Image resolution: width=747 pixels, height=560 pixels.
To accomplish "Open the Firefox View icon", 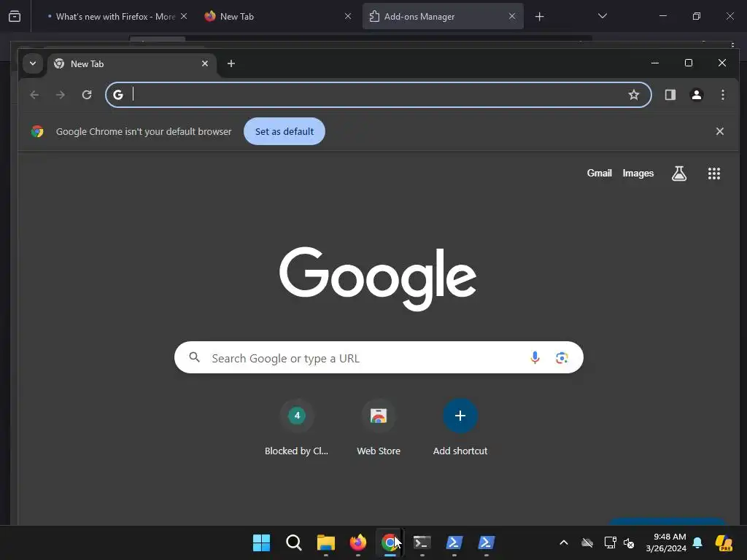I will tap(15, 17).
